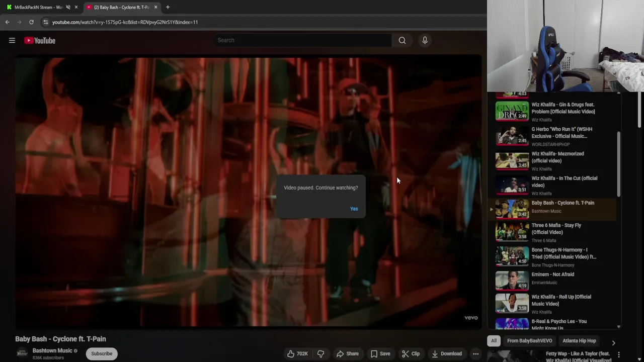The width and height of the screenshot is (644, 362).
Task: Click video title Baby Bash - Cyclone
Action: point(60,339)
